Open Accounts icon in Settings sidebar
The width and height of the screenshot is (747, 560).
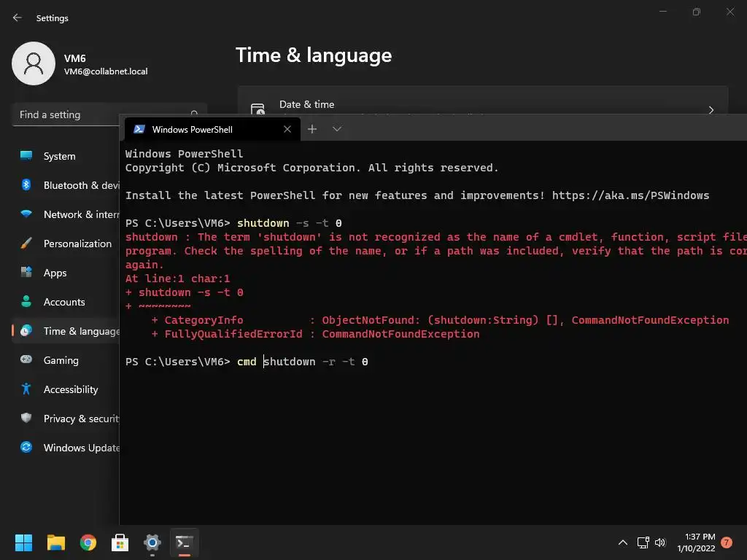tap(26, 301)
